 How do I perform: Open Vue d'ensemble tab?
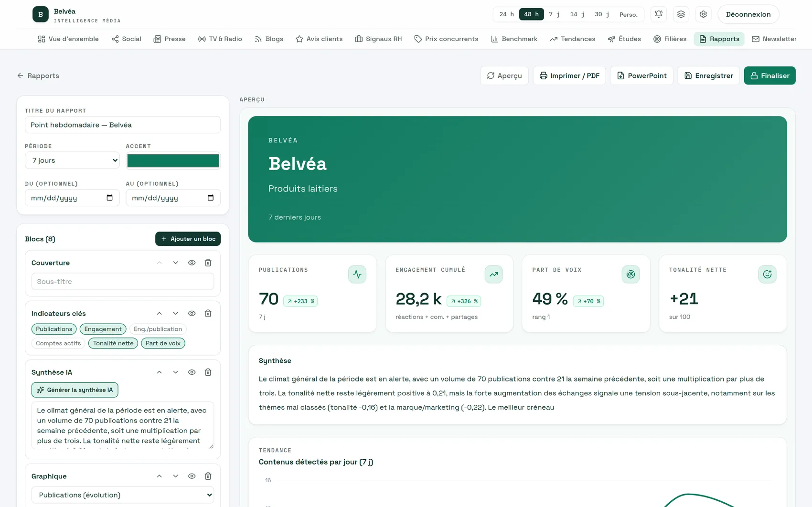[x=68, y=39]
